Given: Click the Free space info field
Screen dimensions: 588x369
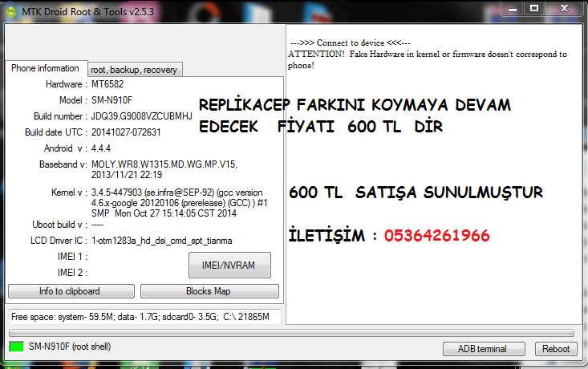Looking at the screenshot, I should coord(144,316).
